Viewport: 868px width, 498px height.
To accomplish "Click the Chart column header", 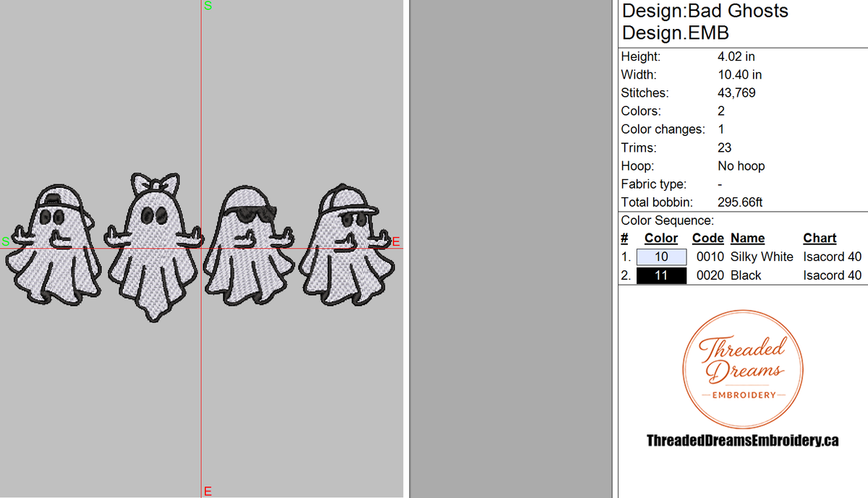I will (x=820, y=239).
